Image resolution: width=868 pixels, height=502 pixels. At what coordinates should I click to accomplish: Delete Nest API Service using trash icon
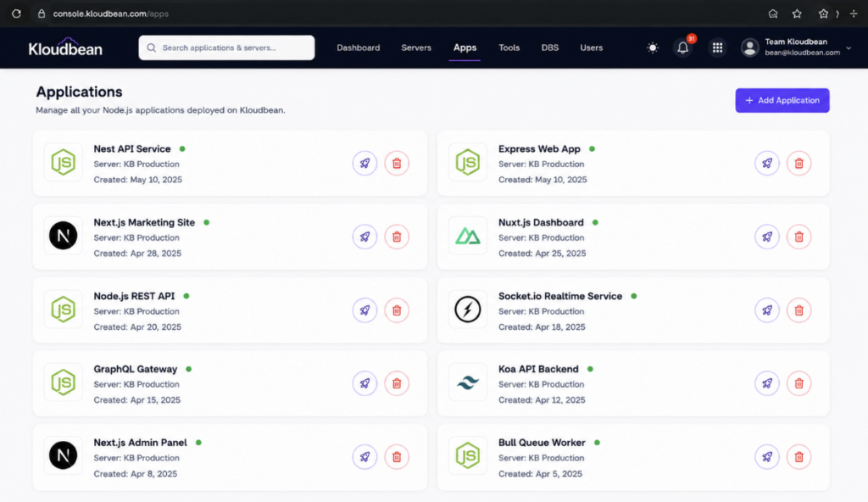[397, 163]
